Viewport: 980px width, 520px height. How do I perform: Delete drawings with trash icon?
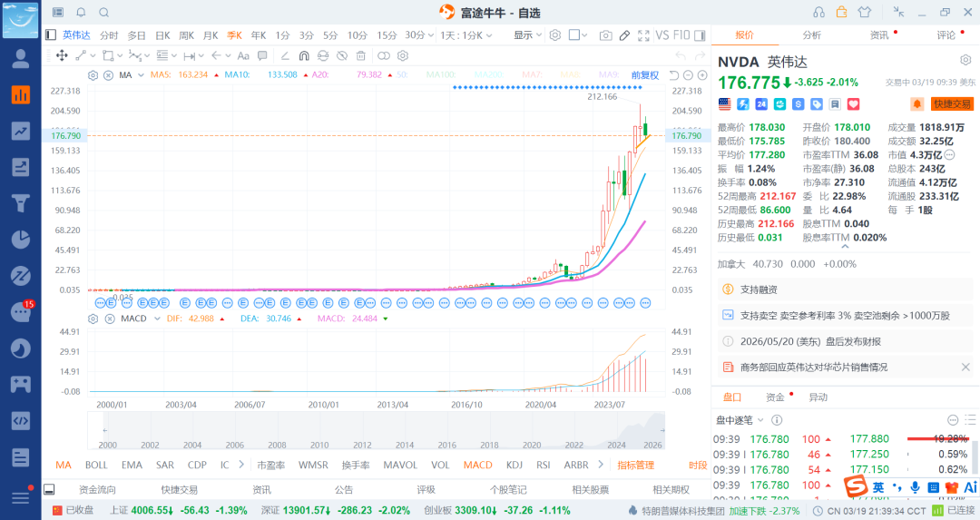pyautogui.click(x=360, y=55)
